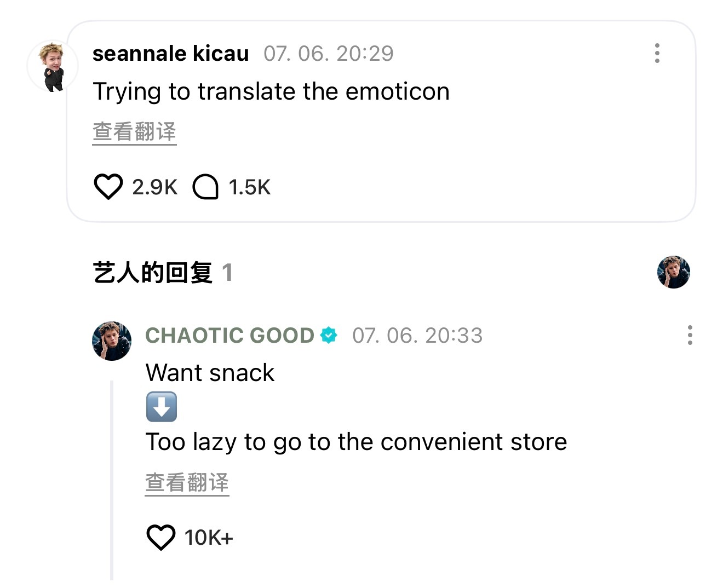Tap the 艺人的回复 1 section header
The height and width of the screenshot is (588, 723).
click(x=163, y=272)
